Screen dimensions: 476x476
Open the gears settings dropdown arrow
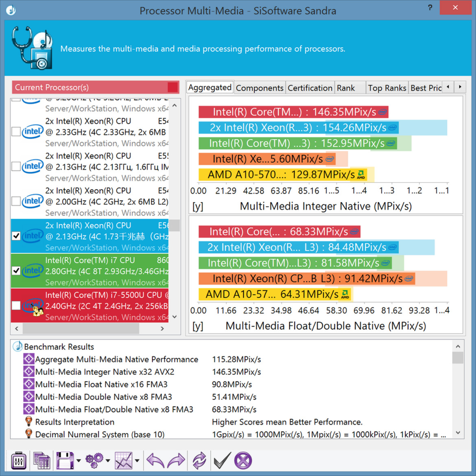click(108, 461)
